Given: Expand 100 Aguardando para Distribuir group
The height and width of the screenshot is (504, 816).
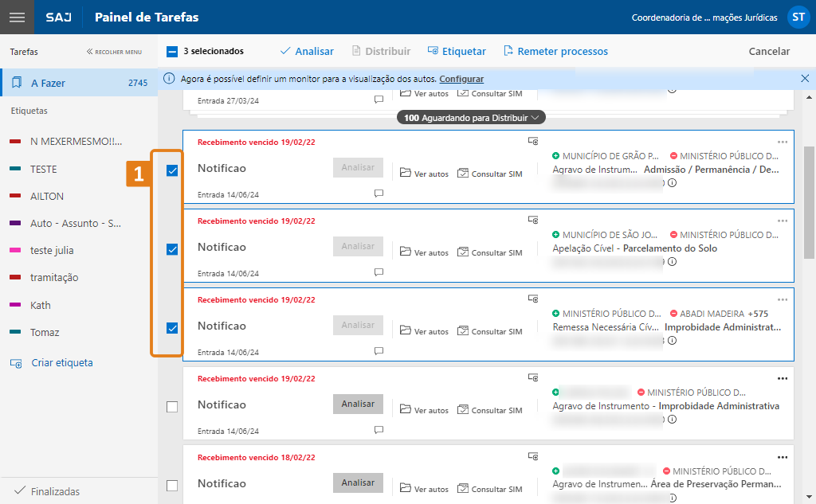Looking at the screenshot, I should coord(471,118).
